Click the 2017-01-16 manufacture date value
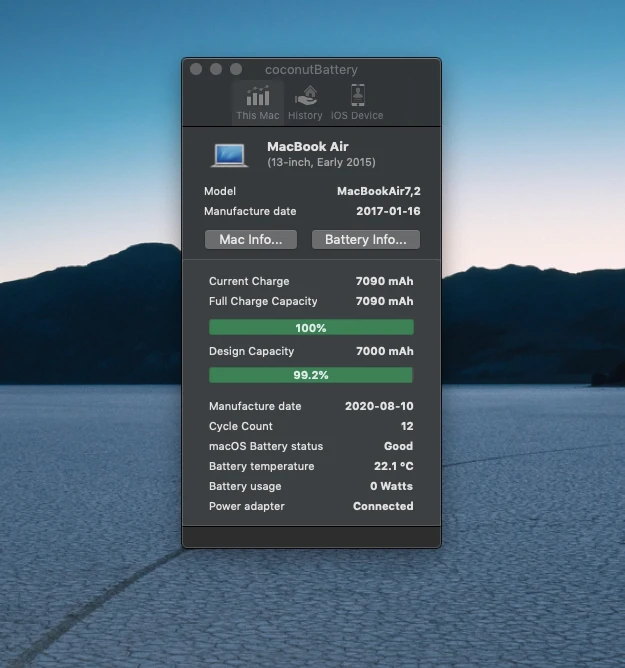The image size is (625, 668). click(x=388, y=211)
